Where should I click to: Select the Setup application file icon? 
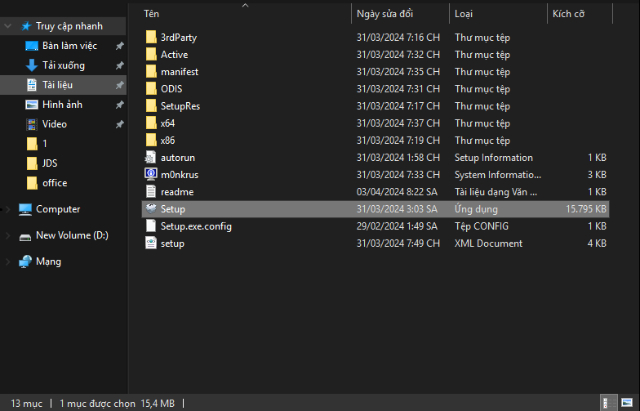pos(151,209)
